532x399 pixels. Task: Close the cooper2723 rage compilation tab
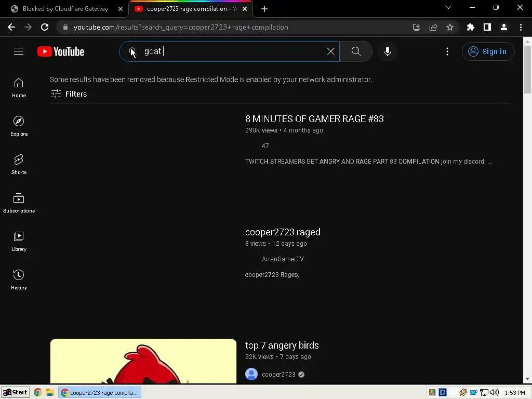245,9
